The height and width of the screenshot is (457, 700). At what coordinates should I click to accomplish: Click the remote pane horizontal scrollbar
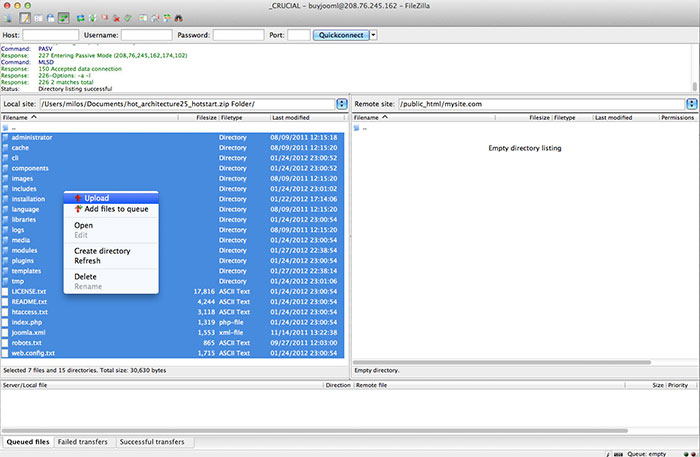pyautogui.click(x=502, y=362)
